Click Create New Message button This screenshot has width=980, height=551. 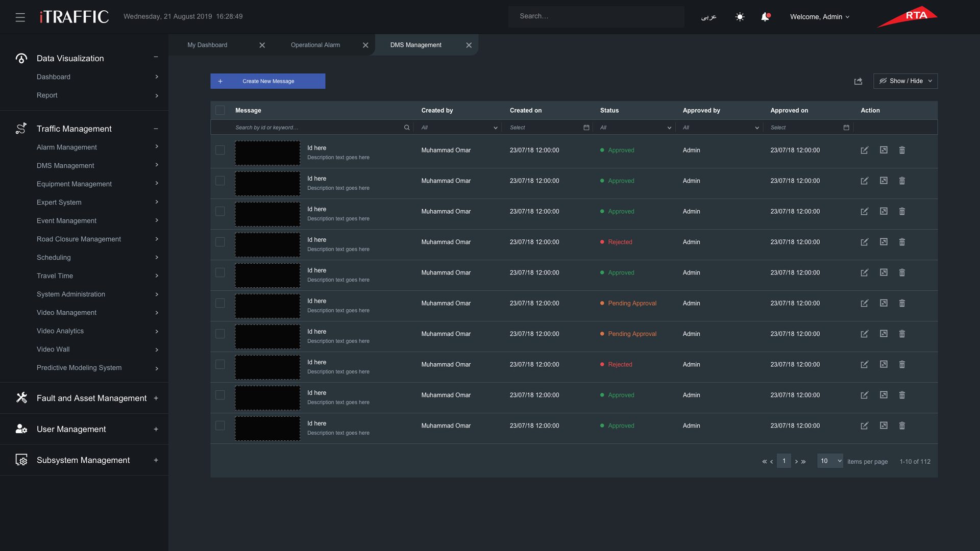coord(267,81)
